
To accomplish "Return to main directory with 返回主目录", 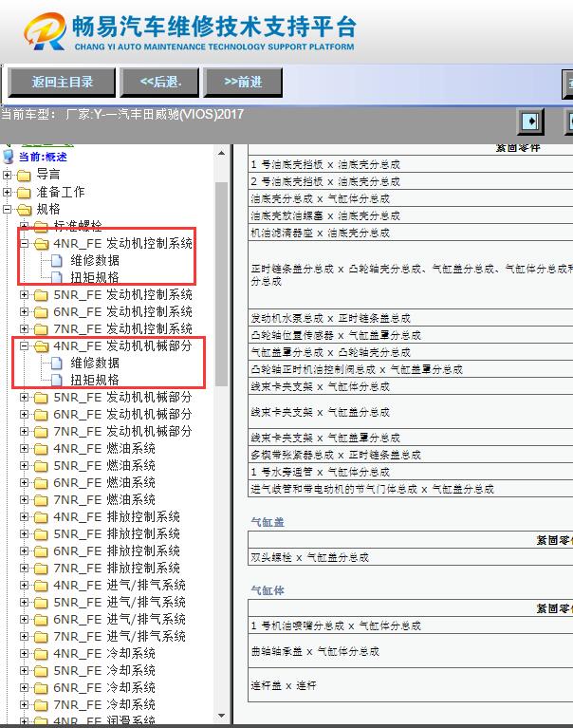I will click(x=62, y=83).
